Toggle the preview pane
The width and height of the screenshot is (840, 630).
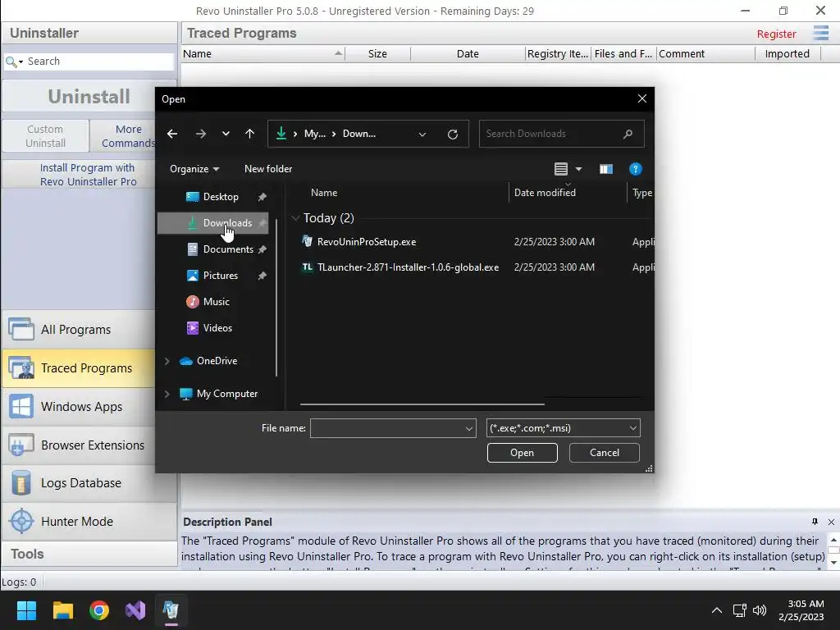(x=606, y=169)
